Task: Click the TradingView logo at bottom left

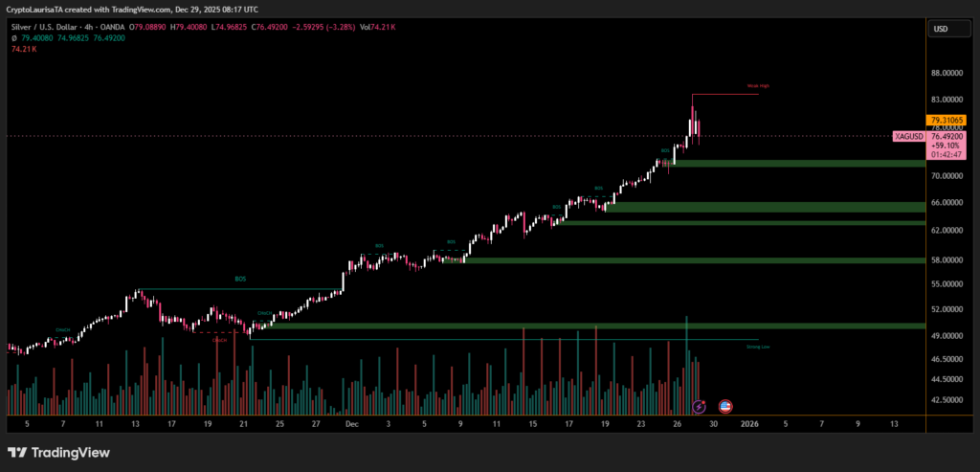Action: click(x=58, y=453)
